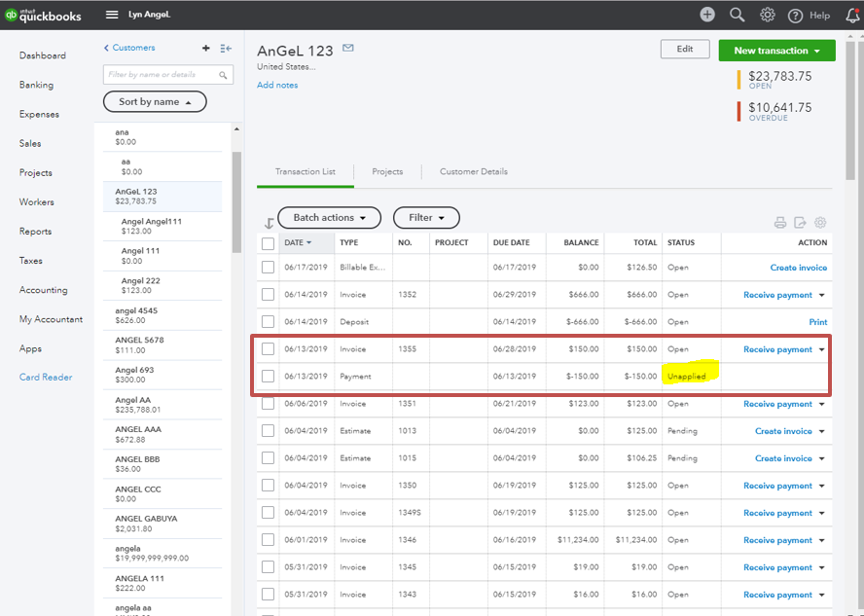
Task: Open the Filter dropdown
Action: click(x=426, y=218)
